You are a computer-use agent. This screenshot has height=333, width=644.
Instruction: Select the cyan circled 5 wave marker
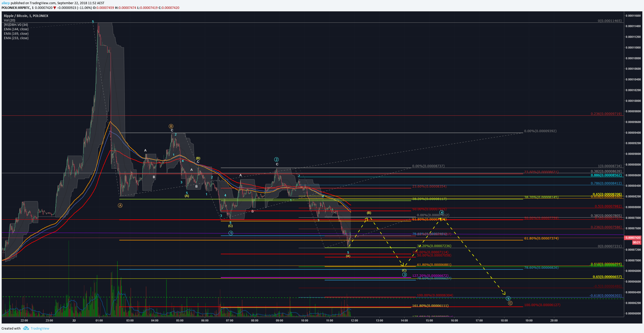(508, 298)
